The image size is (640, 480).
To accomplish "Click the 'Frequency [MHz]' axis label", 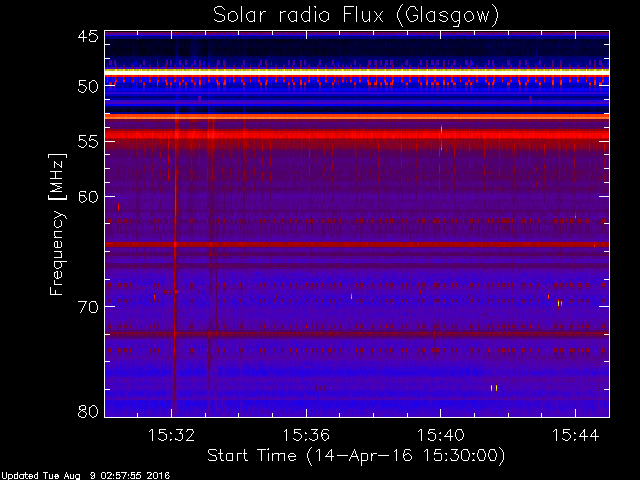I will [x=57, y=224].
